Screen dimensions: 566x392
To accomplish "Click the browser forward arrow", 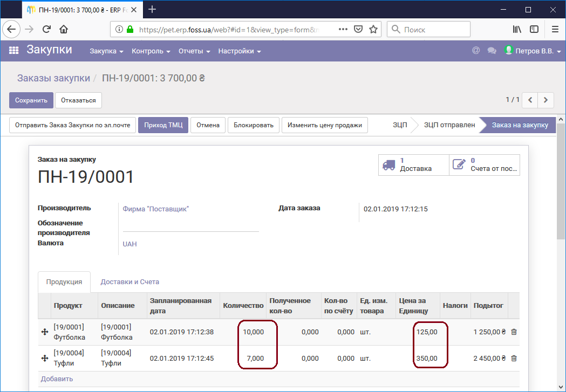I will pyautogui.click(x=29, y=29).
